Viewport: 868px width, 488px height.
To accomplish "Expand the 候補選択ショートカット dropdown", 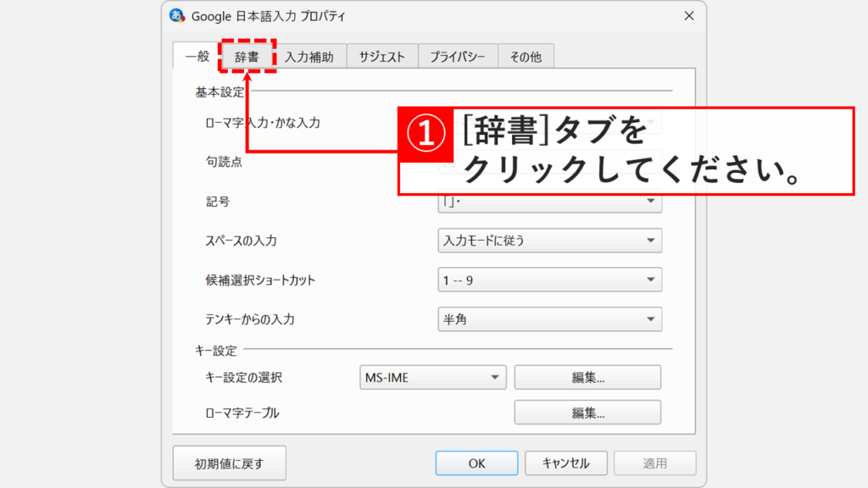I will point(549,280).
